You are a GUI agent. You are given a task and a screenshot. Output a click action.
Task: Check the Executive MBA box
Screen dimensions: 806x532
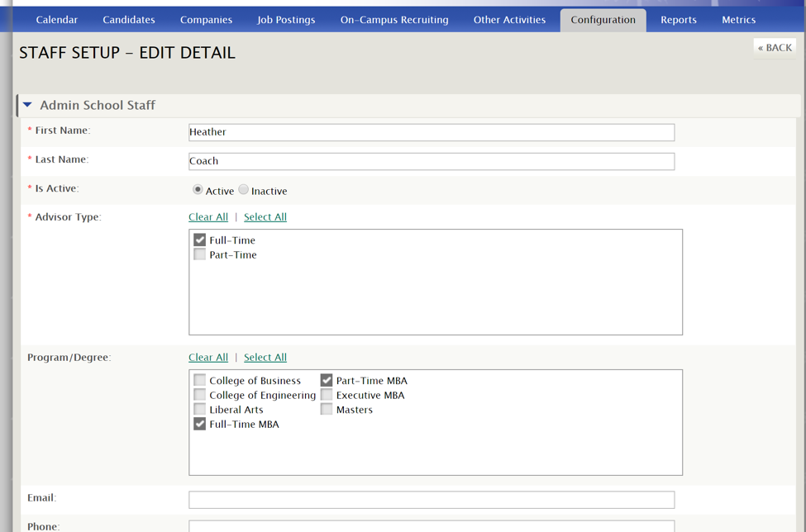coord(327,394)
